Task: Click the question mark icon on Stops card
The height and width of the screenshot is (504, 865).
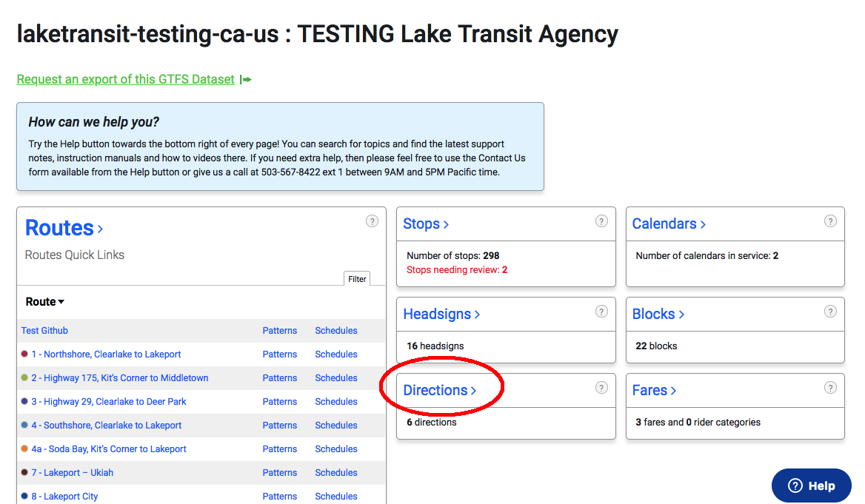Action: click(x=601, y=221)
